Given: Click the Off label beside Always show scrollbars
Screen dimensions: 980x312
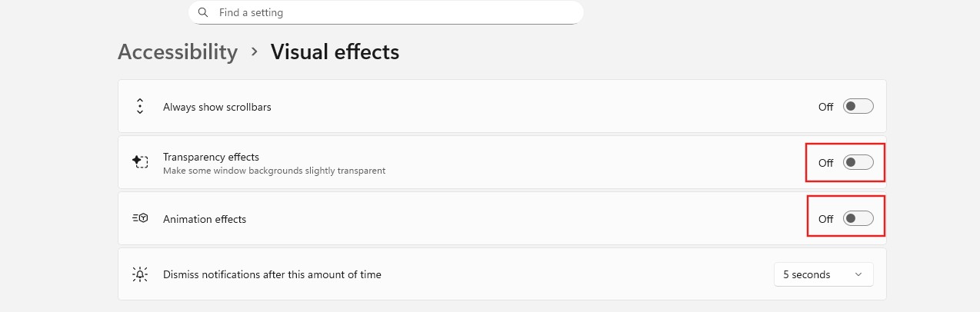Looking at the screenshot, I should pos(825,107).
